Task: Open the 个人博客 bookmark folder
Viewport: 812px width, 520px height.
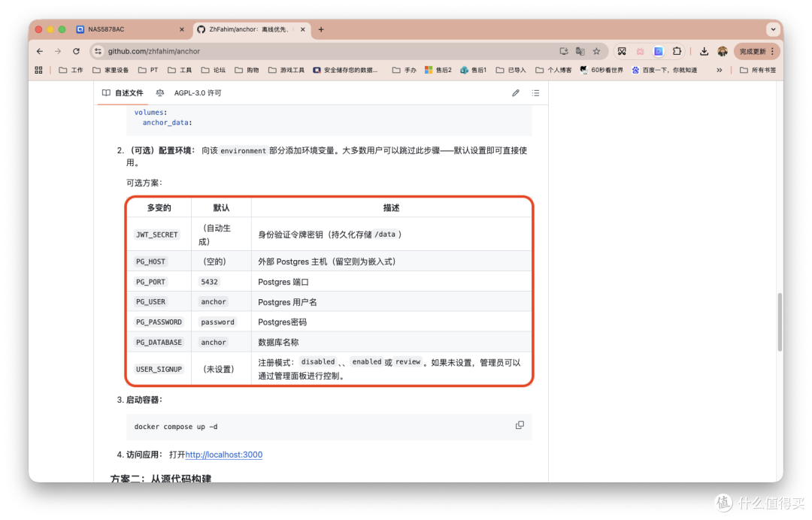Action: point(553,70)
